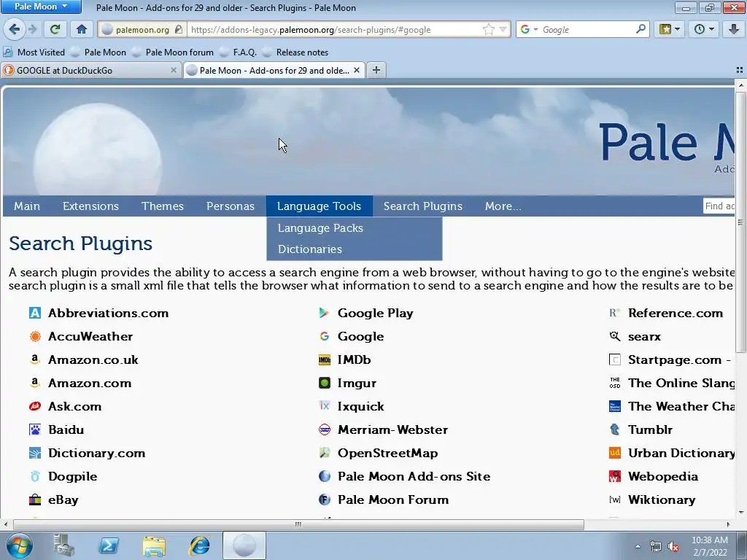Click the IMDb yellow icon
This screenshot has width=747, height=560.
[x=325, y=359]
